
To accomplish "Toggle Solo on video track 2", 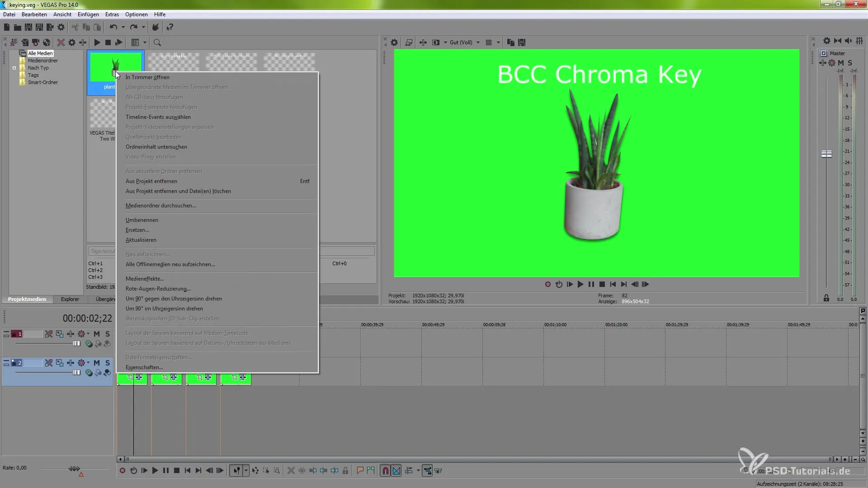I will pyautogui.click(x=108, y=363).
